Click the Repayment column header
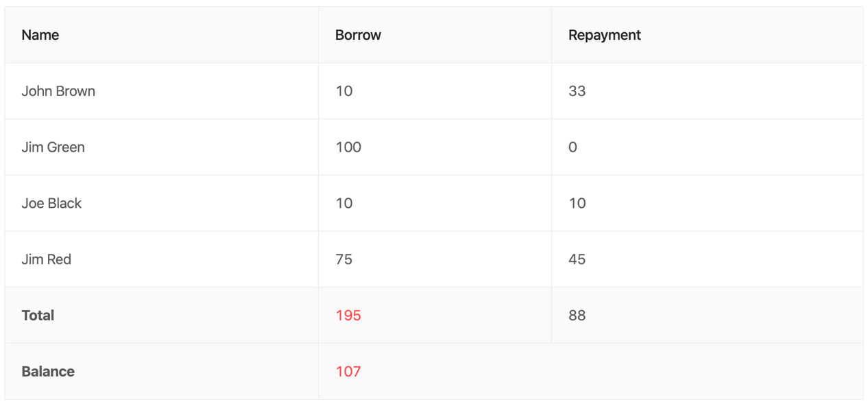This screenshot has height=402, width=868. [x=707, y=35]
